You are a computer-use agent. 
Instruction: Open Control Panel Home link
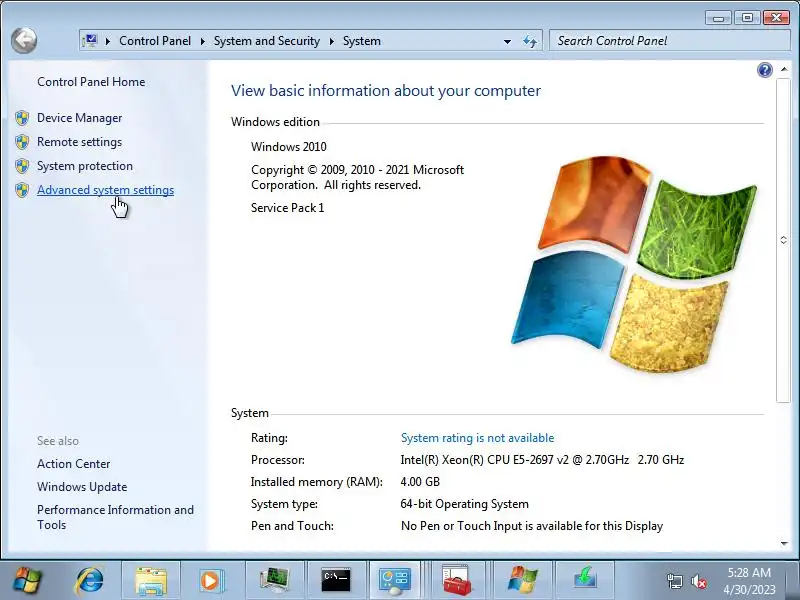[91, 82]
